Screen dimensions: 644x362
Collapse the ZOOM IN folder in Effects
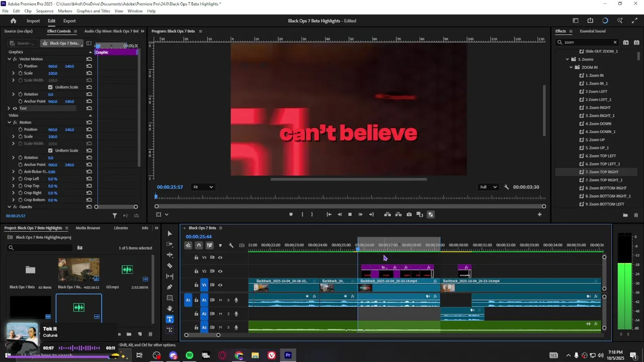[572, 67]
